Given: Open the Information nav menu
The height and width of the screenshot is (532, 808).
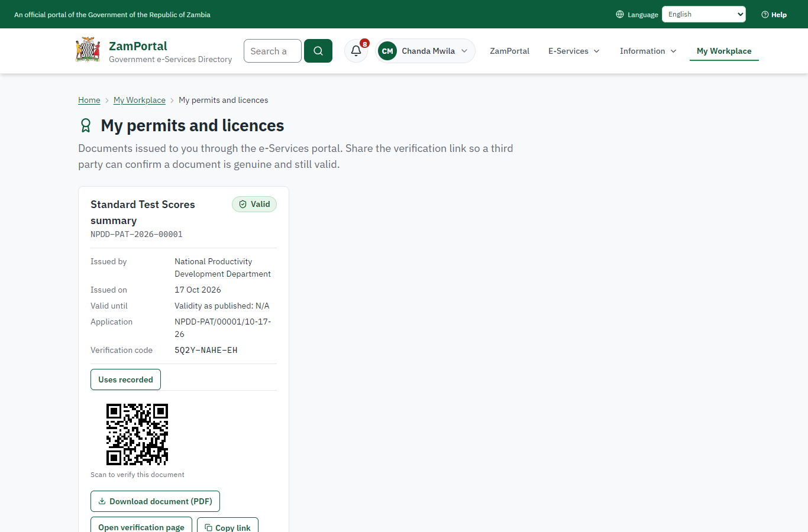Looking at the screenshot, I should 648,51.
